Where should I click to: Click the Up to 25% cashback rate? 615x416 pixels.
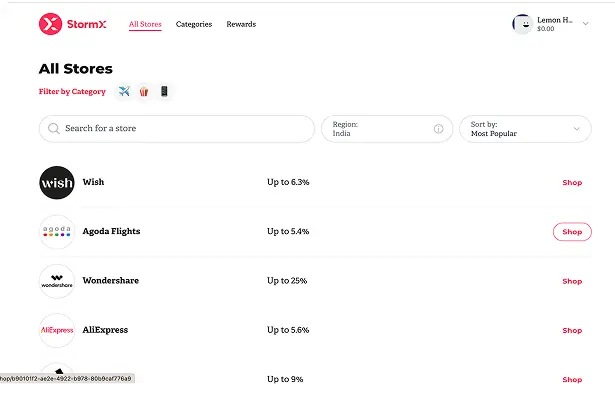point(287,281)
